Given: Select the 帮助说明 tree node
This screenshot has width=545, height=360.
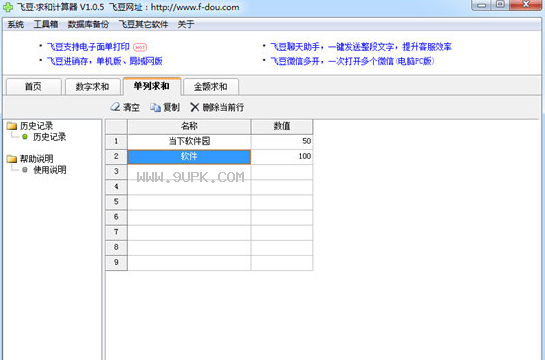Looking at the screenshot, I should tap(36, 159).
